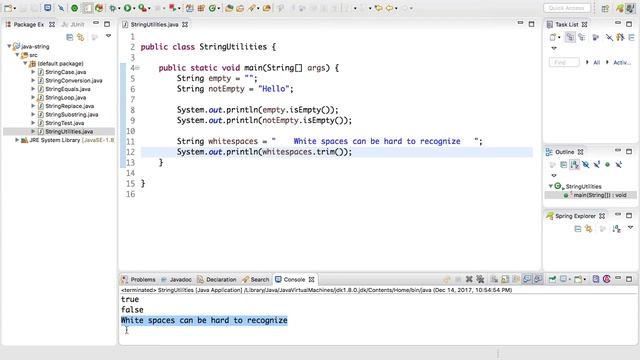This screenshot has height=360, width=640.
Task: Click the Debug bug icon in toolbar
Action: point(113,8)
